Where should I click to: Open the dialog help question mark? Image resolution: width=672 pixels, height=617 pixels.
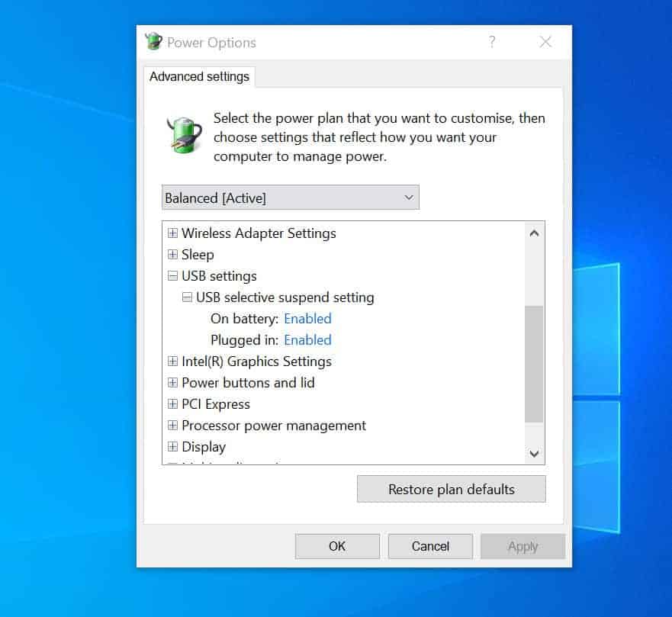(x=492, y=43)
